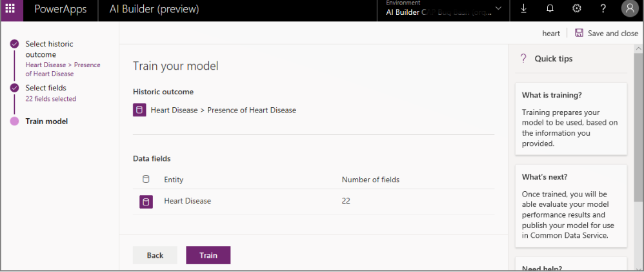The width and height of the screenshot is (644, 272).
Task: Open the user account avatar
Action: pyautogui.click(x=629, y=9)
